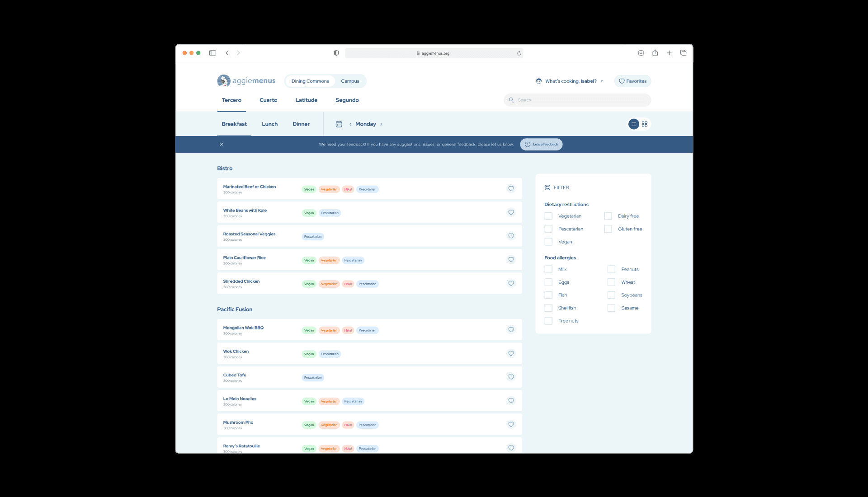Switch to the Lunch tab
This screenshot has height=497, width=868.
[x=269, y=124]
